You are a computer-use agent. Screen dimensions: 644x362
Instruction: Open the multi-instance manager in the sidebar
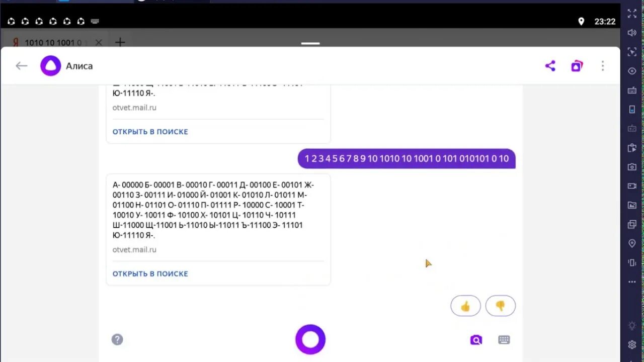click(632, 224)
